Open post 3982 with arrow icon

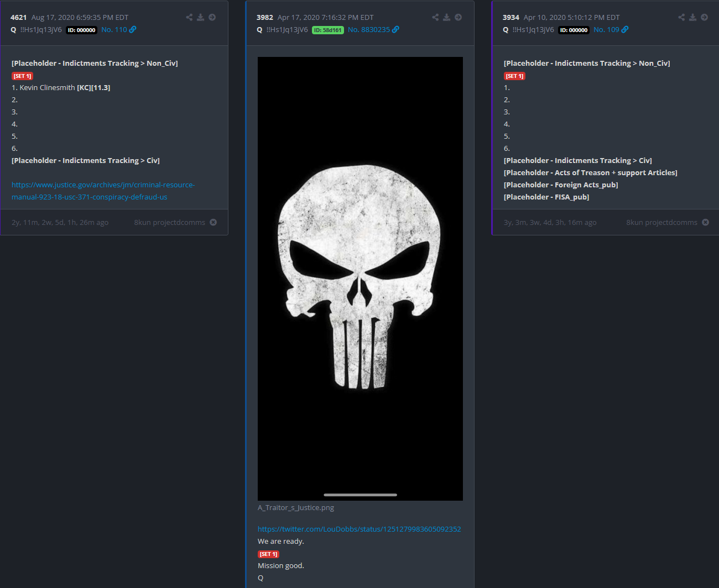tap(459, 17)
